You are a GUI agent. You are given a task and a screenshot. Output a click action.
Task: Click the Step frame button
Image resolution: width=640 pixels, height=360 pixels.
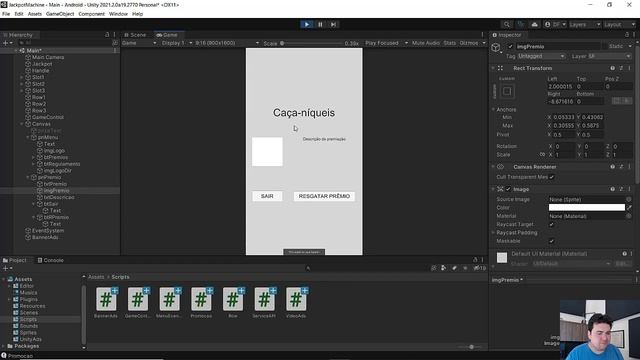333,24
